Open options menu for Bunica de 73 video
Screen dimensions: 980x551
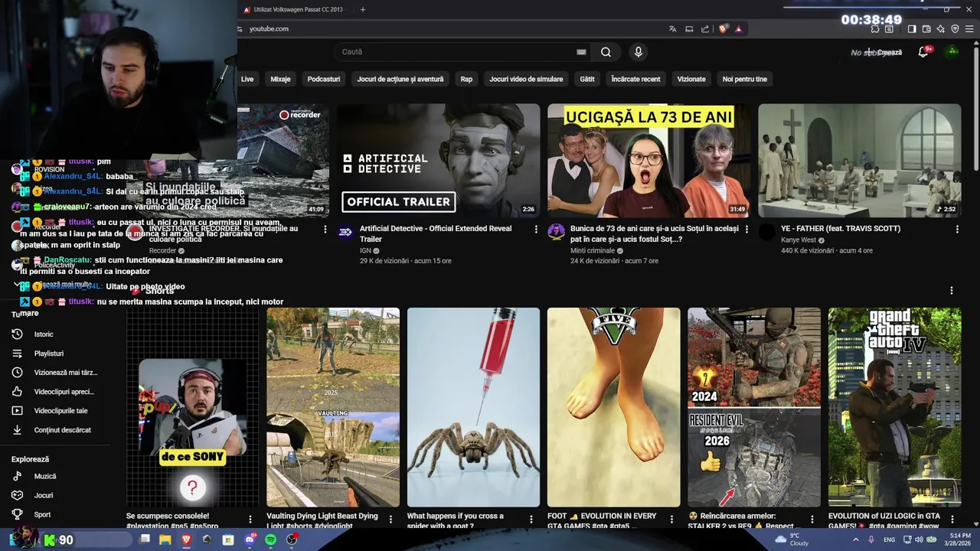tap(746, 229)
